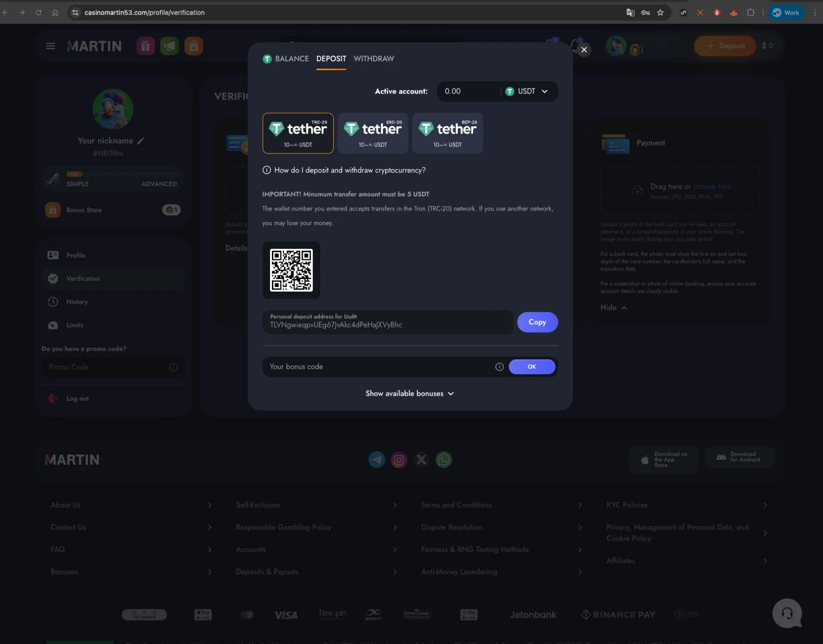The height and width of the screenshot is (644, 823).
Task: Click the deposit QR code image
Action: pos(291,270)
